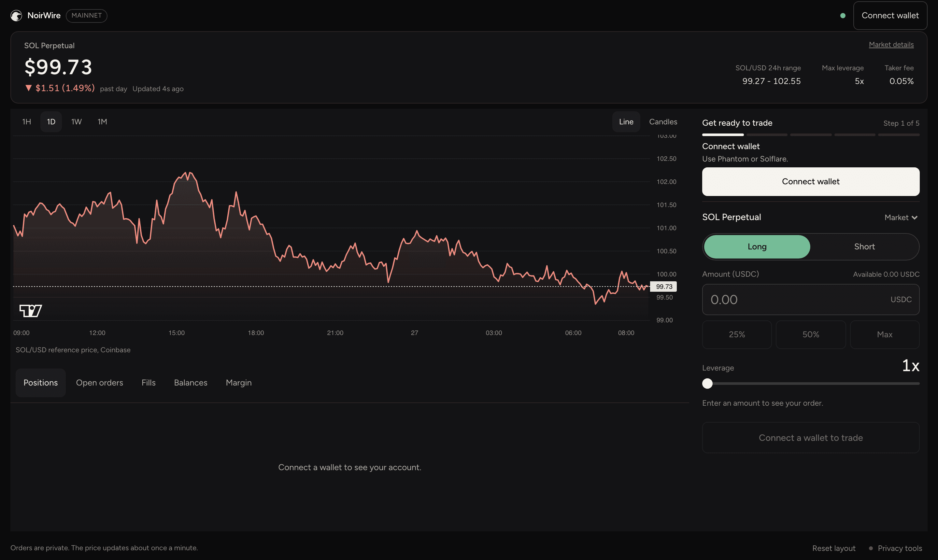The image size is (938, 560).
Task: Set the chart timeframe to 1H
Action: coord(26,122)
